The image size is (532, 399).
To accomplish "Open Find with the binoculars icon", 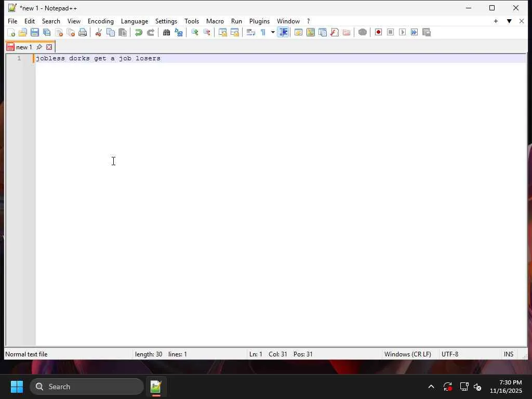I will click(x=166, y=32).
